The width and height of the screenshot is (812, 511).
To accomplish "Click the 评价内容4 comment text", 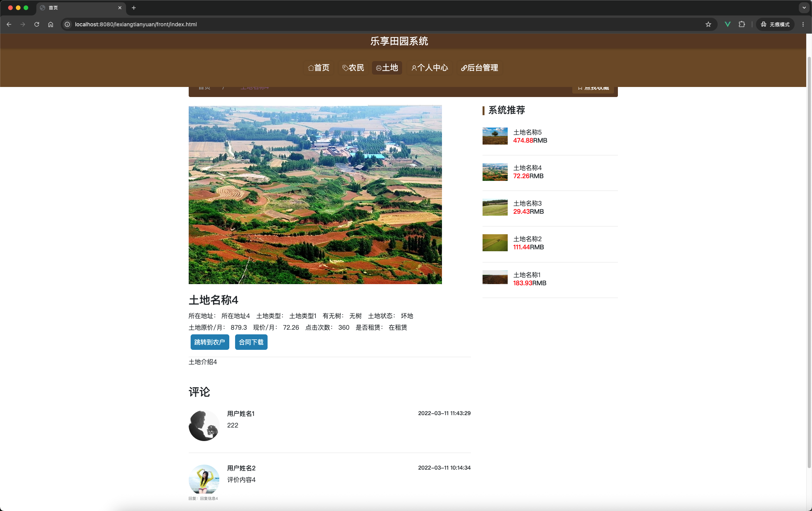I will coord(241,480).
